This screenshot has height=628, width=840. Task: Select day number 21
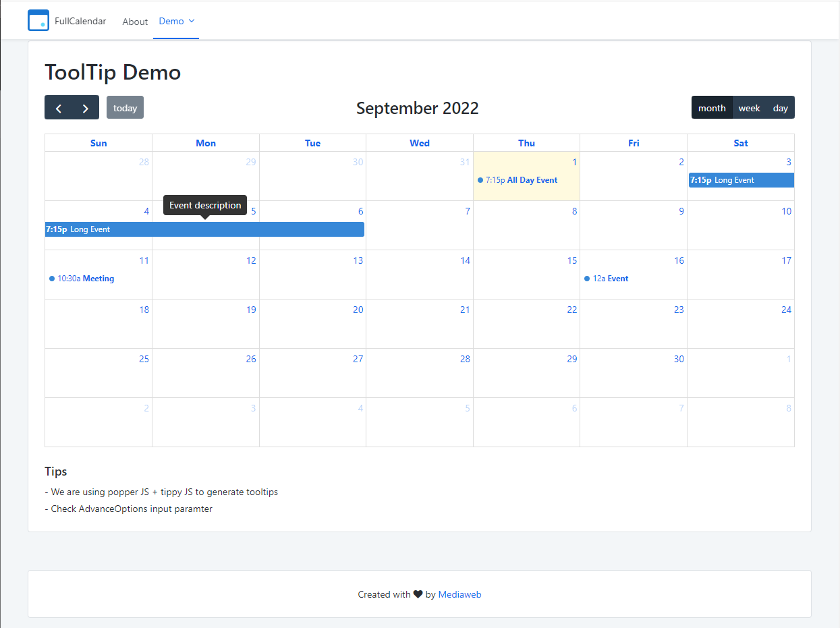(465, 310)
